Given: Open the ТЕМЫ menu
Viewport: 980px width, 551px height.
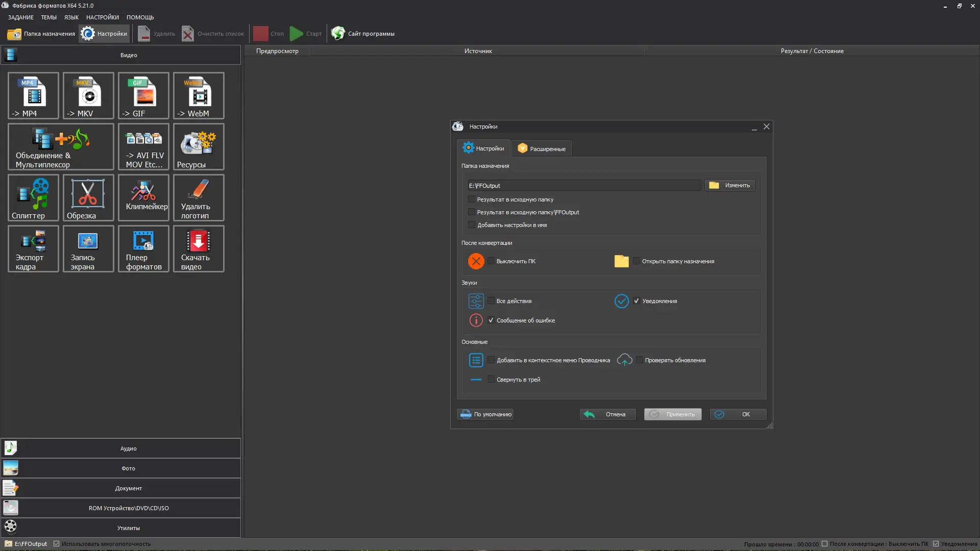Looking at the screenshot, I should [x=48, y=17].
